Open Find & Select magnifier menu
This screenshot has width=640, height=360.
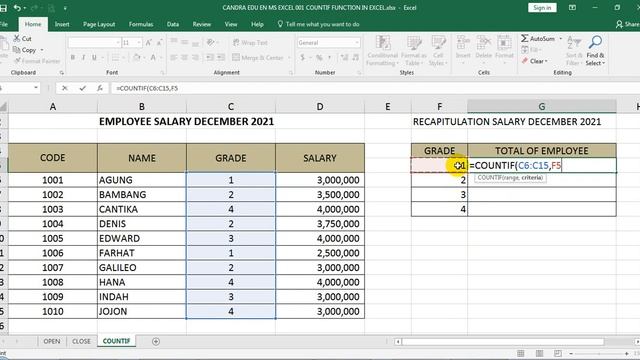click(595, 51)
